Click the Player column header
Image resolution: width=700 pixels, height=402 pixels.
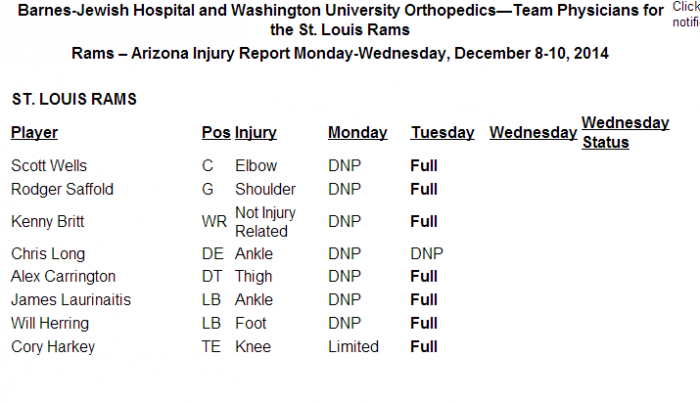pos(34,133)
